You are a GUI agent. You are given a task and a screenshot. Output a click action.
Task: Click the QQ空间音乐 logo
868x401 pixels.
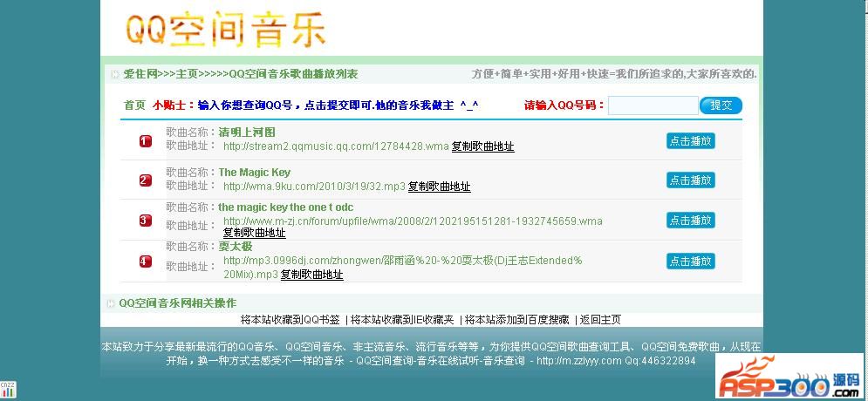click(225, 30)
